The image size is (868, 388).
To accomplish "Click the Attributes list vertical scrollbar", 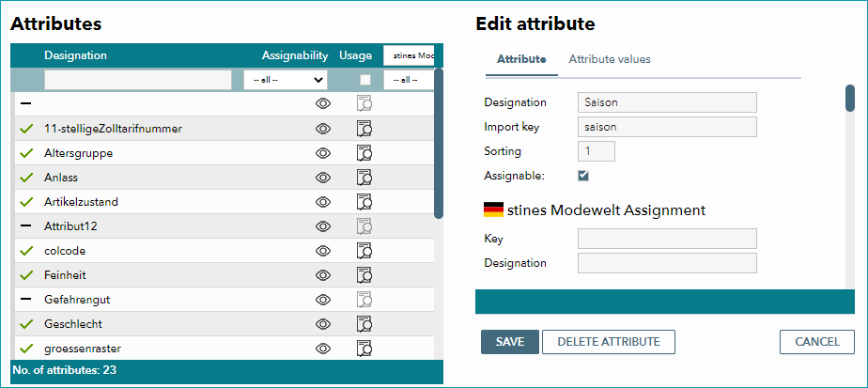I will click(439, 143).
